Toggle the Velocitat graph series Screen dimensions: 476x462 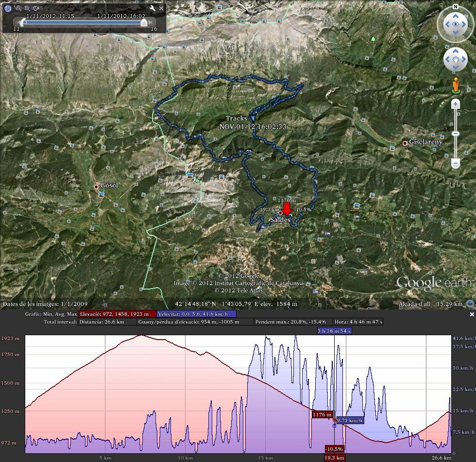click(196, 314)
